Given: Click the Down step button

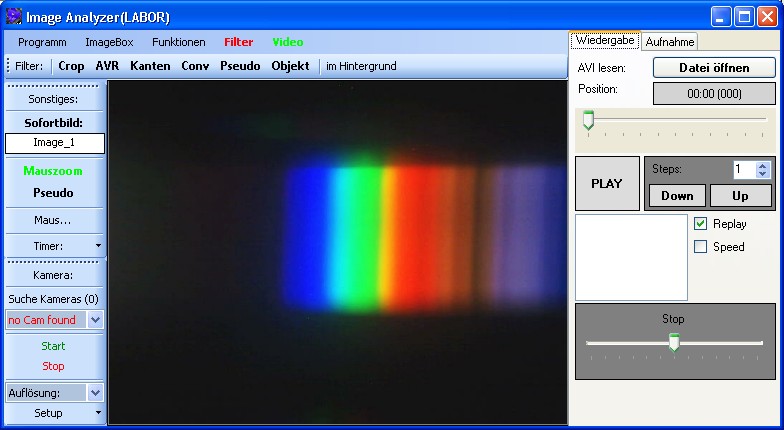Looking at the screenshot, I should (677, 195).
